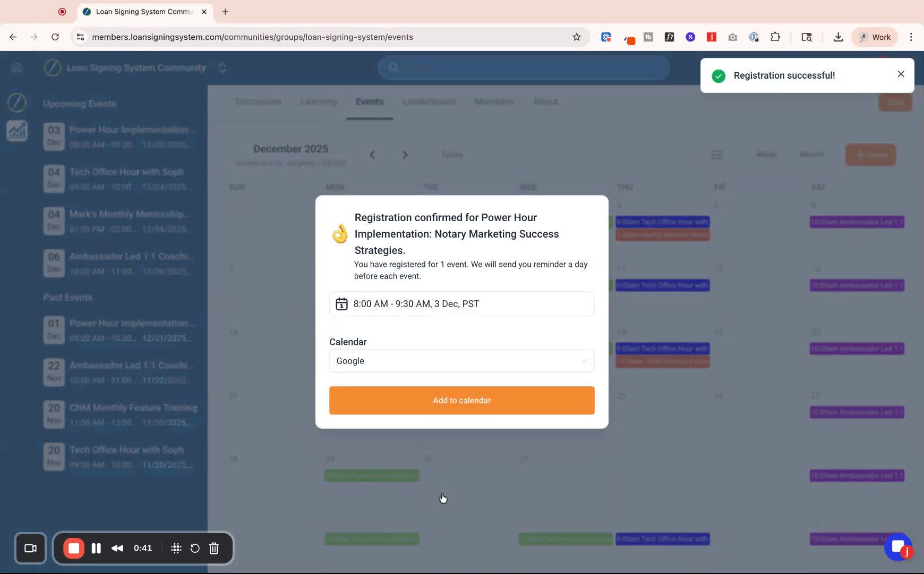Stop the screen recording
This screenshot has width=924, height=574.
[x=74, y=548]
